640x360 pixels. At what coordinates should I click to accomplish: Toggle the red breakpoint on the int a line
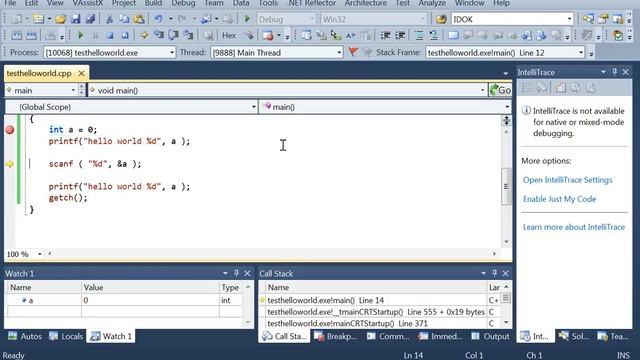10,130
